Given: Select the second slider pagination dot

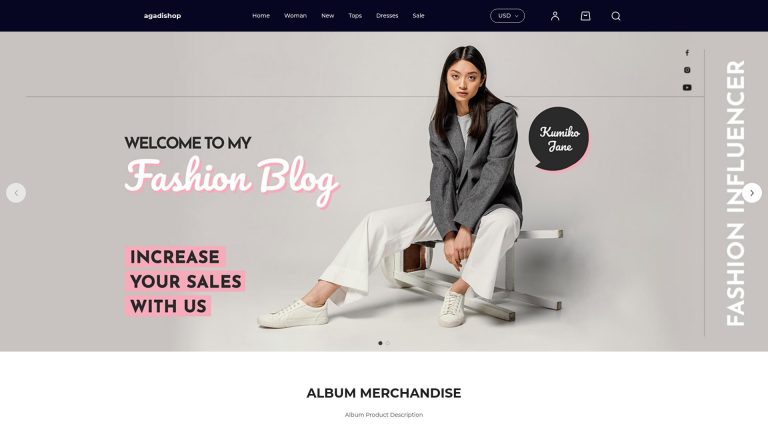Looking at the screenshot, I should point(387,343).
